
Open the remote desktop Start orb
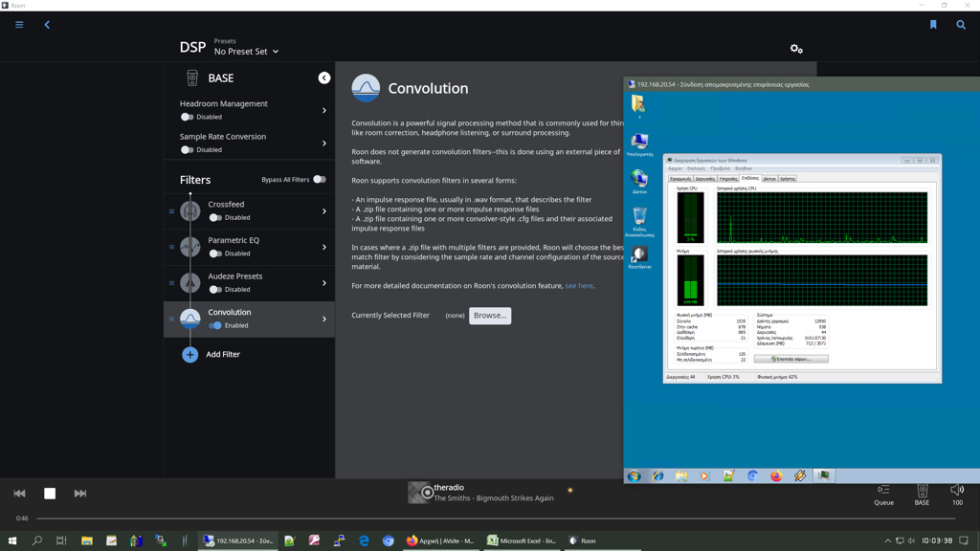coord(635,476)
